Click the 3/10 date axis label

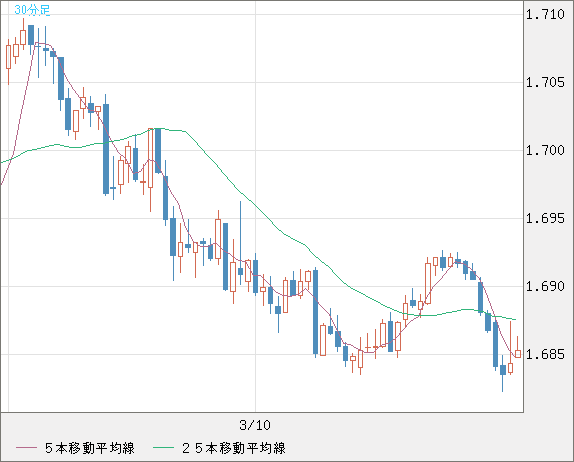[255, 425]
